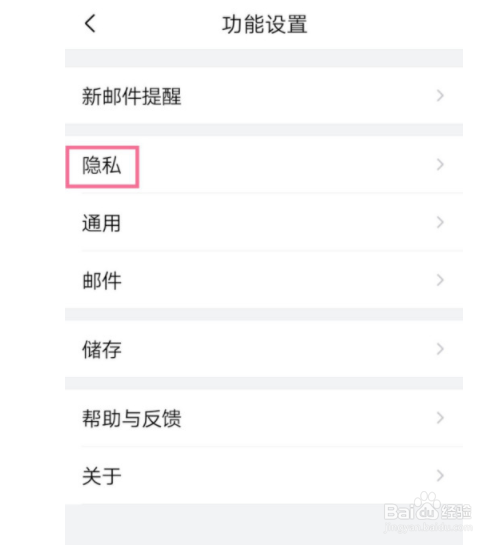Open 通用 general settings
The image size is (501, 545).
[264, 222]
